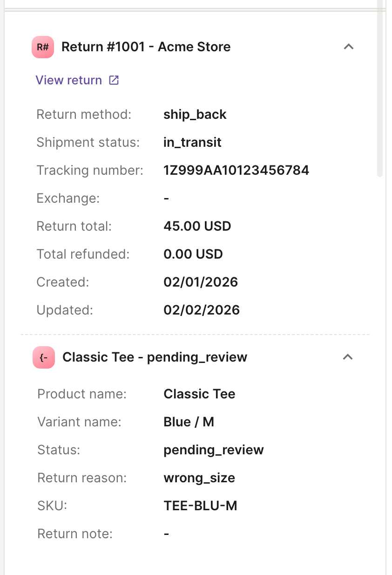
Task: Collapse the Return #1001 section chevron
Action: click(x=348, y=47)
